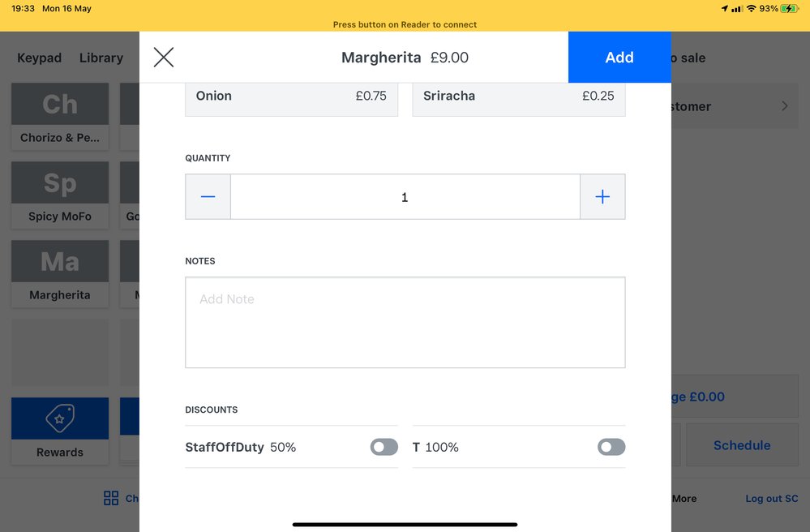Enable the StaffOffDuty 50% discount
This screenshot has width=810, height=532.
384,447
